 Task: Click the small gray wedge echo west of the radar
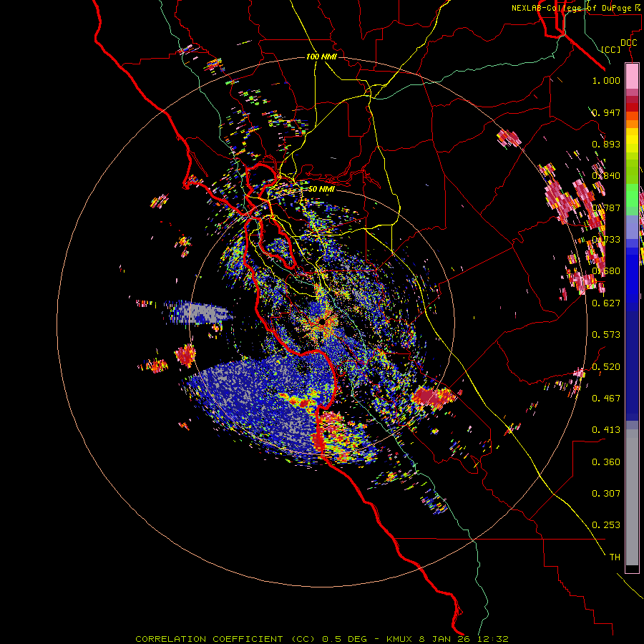point(200,312)
